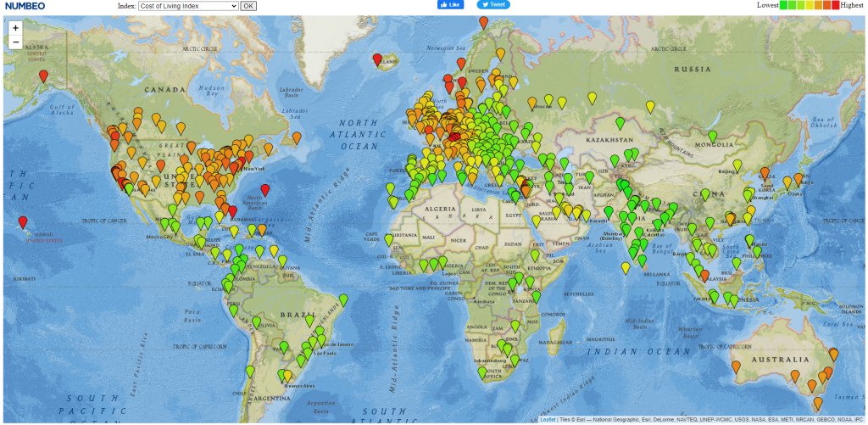The image size is (868, 425).
Task: Open the Index selection dropdown
Action: (188, 6)
